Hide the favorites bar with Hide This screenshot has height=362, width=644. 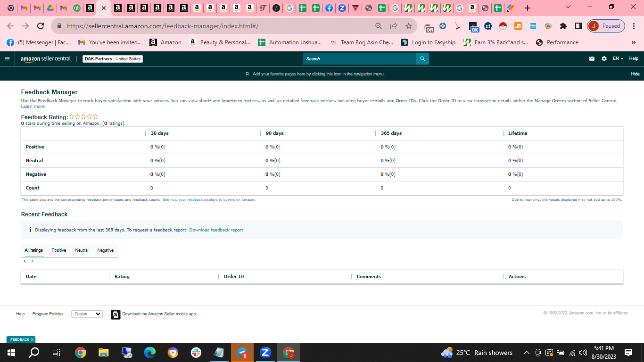pos(635,74)
